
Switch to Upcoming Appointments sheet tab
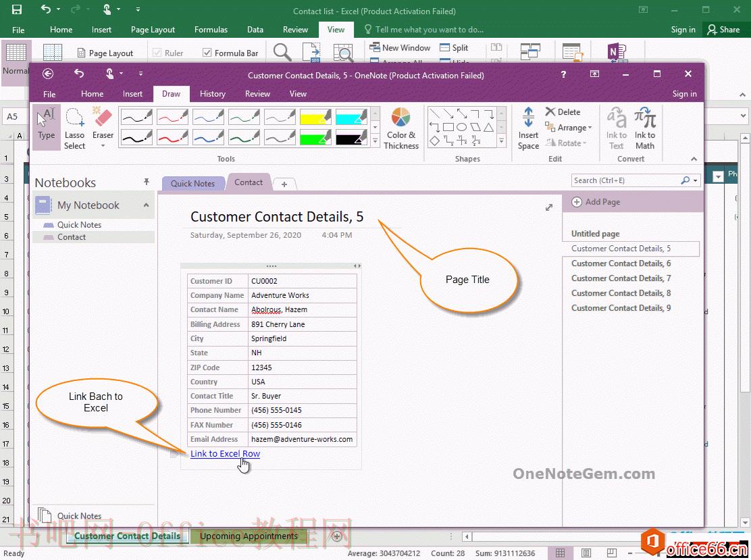click(x=249, y=536)
